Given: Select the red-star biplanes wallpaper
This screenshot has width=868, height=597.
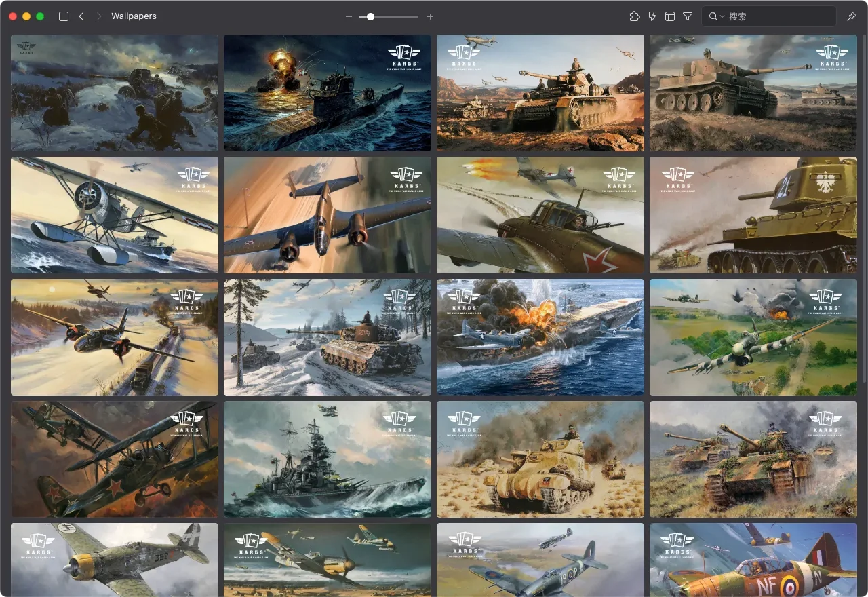Looking at the screenshot, I should 115,459.
